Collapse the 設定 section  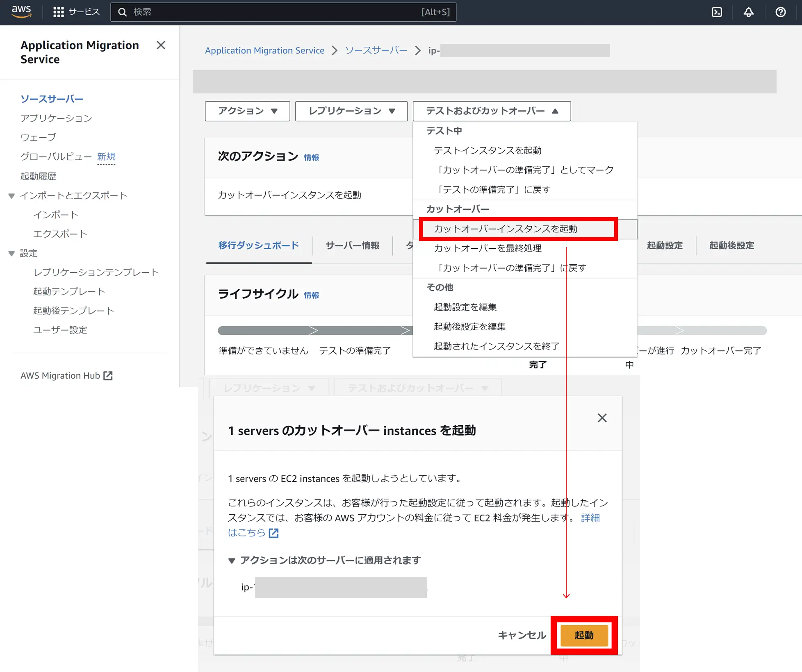click(11, 254)
